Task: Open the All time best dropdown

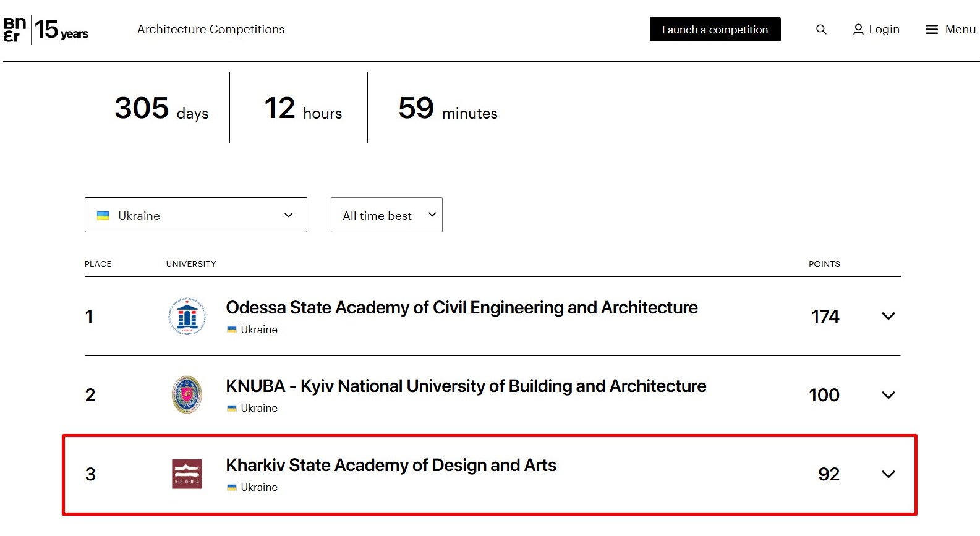Action: pos(386,215)
